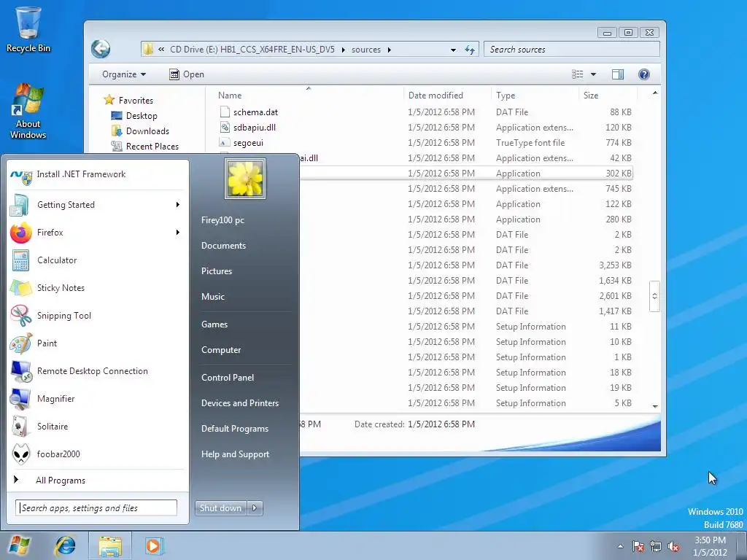The width and height of the screenshot is (747, 560).
Task: Click the Start menu search box
Action: click(x=96, y=508)
